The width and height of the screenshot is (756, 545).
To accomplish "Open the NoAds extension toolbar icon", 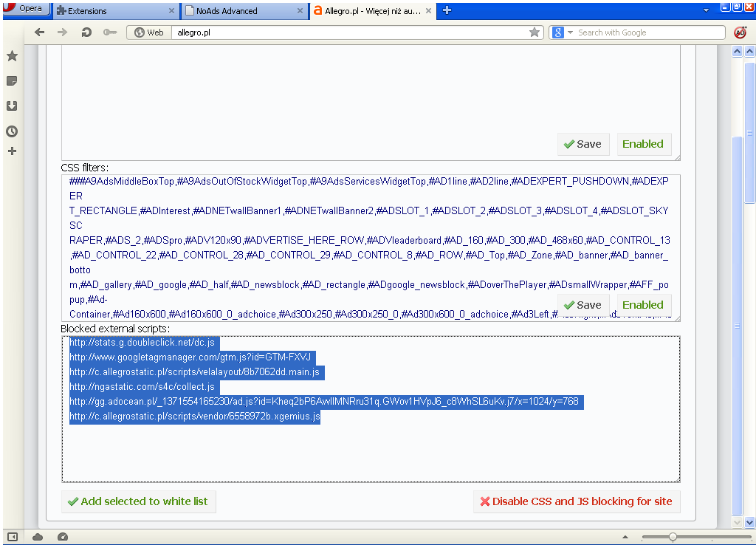I will point(740,32).
